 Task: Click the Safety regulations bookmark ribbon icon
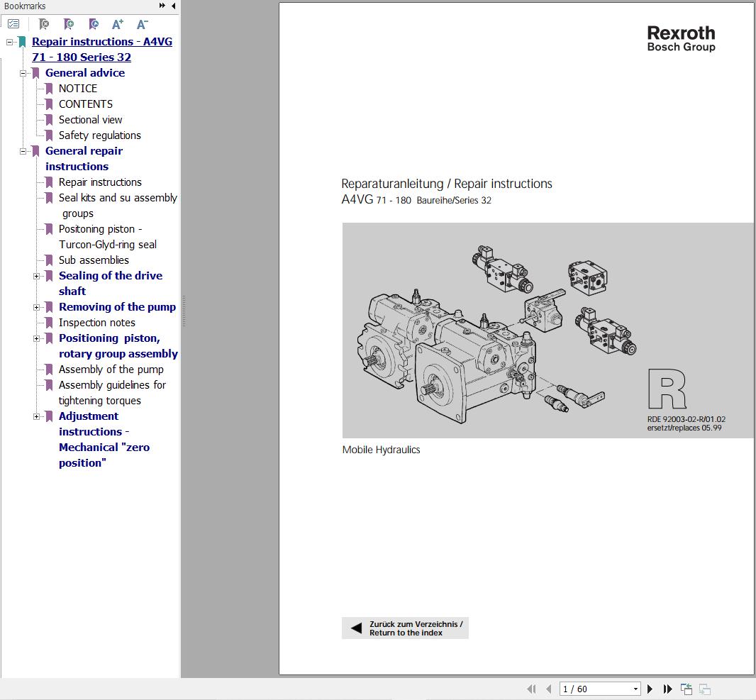[49, 135]
